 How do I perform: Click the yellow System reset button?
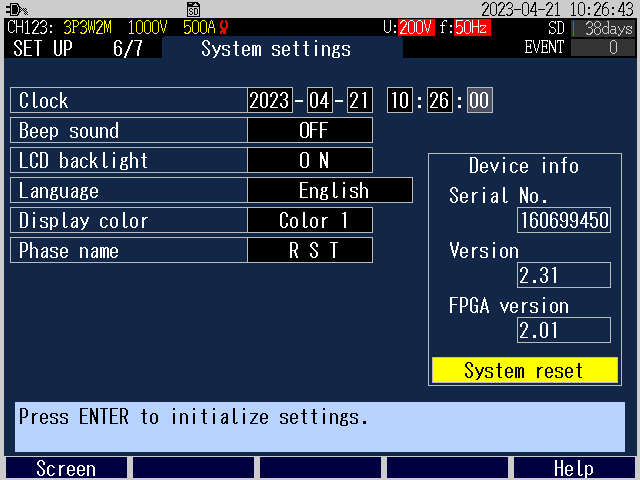click(x=525, y=370)
